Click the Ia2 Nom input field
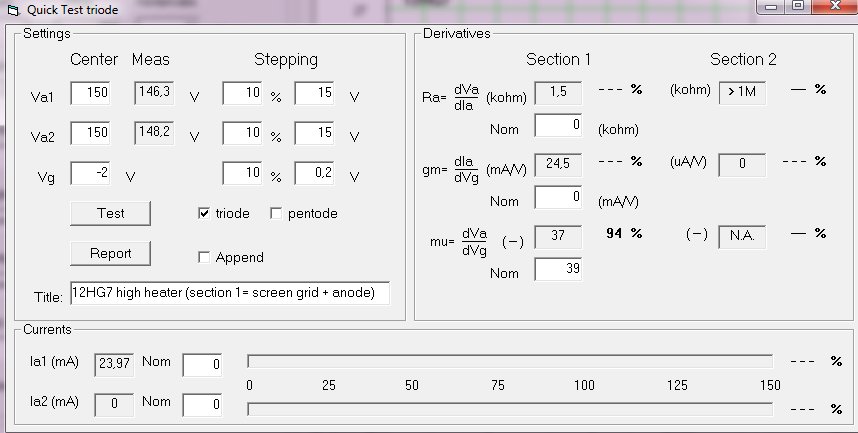The width and height of the screenshot is (858, 433). [x=202, y=405]
